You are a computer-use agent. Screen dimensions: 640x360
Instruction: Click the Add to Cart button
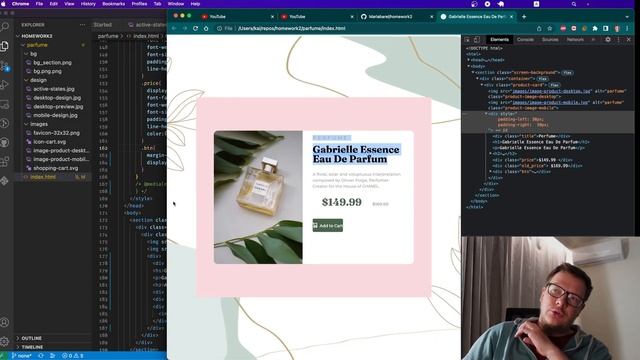pyautogui.click(x=328, y=225)
